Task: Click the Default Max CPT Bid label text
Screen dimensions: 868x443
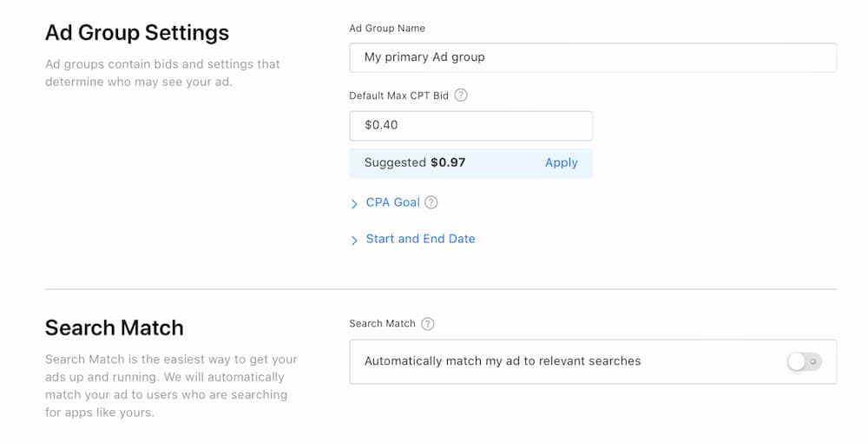Action: 398,96
